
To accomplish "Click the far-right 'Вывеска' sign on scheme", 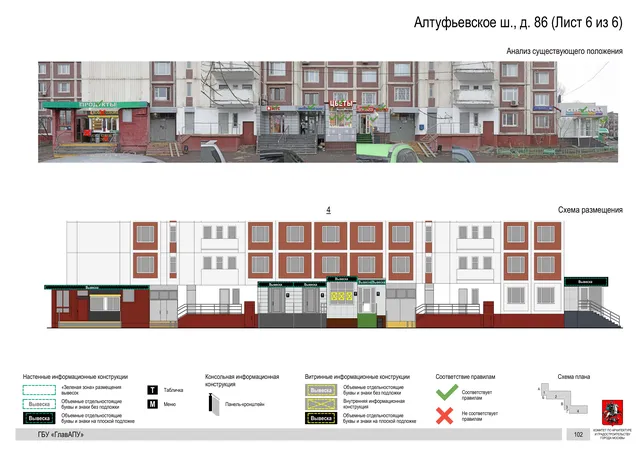I will (586, 282).
